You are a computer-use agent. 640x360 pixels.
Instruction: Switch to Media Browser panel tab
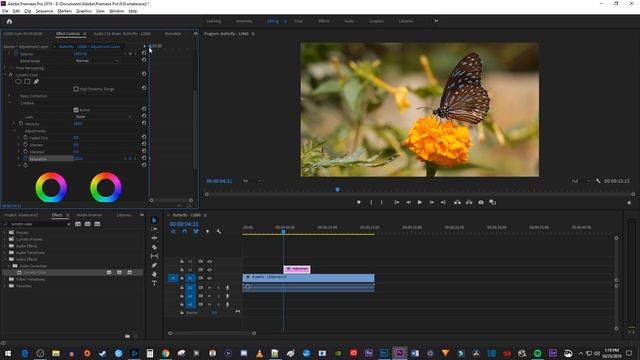tap(89, 215)
